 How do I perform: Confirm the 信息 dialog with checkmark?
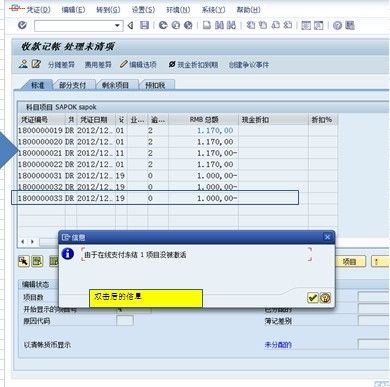[313, 297]
